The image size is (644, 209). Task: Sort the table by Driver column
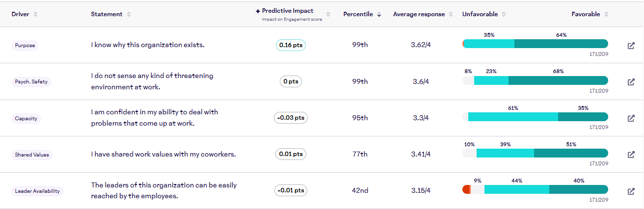tap(35, 15)
